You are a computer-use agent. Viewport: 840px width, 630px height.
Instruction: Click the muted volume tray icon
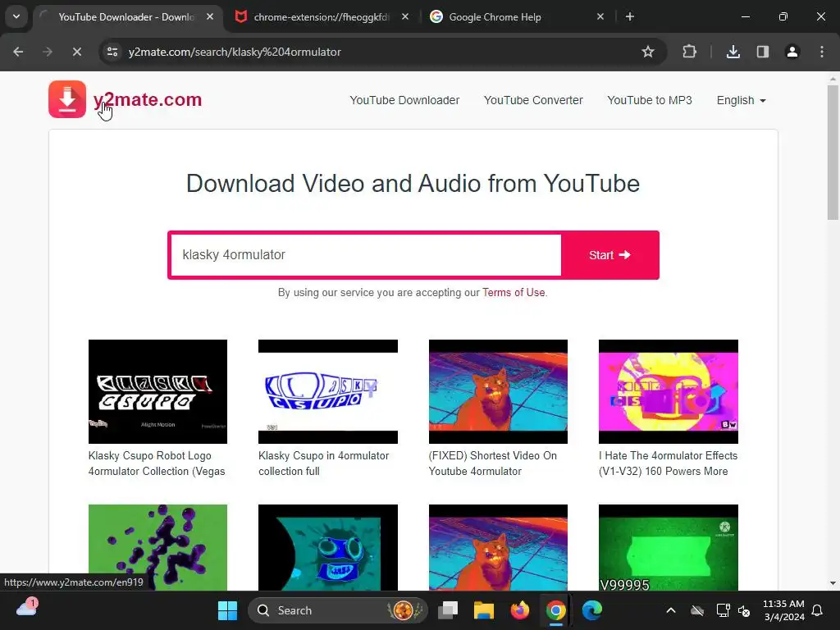tap(744, 610)
